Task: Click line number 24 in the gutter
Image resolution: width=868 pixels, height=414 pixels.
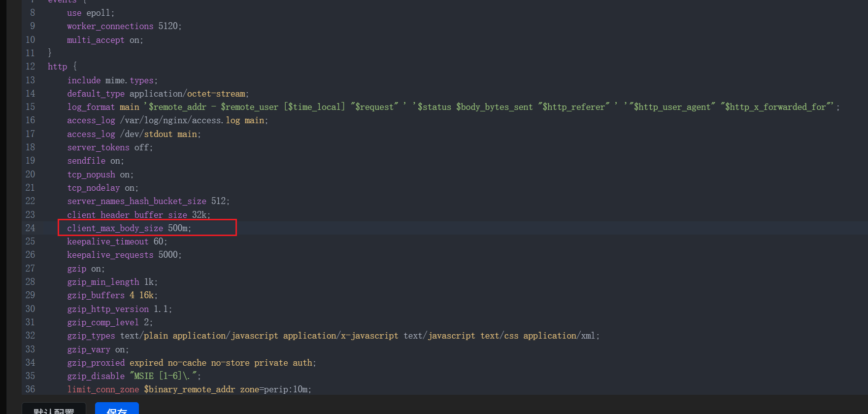Action: point(30,228)
